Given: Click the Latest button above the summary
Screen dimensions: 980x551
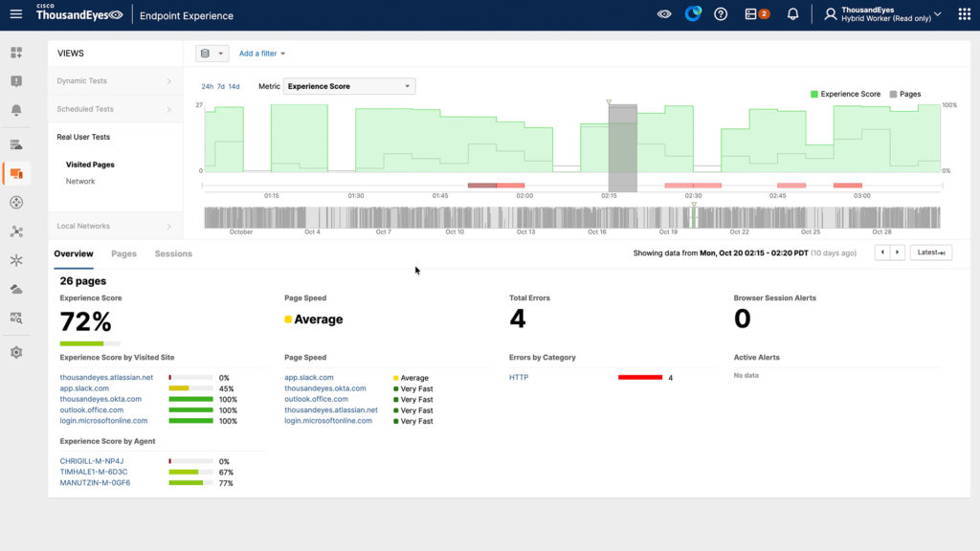Looking at the screenshot, I should (x=929, y=252).
